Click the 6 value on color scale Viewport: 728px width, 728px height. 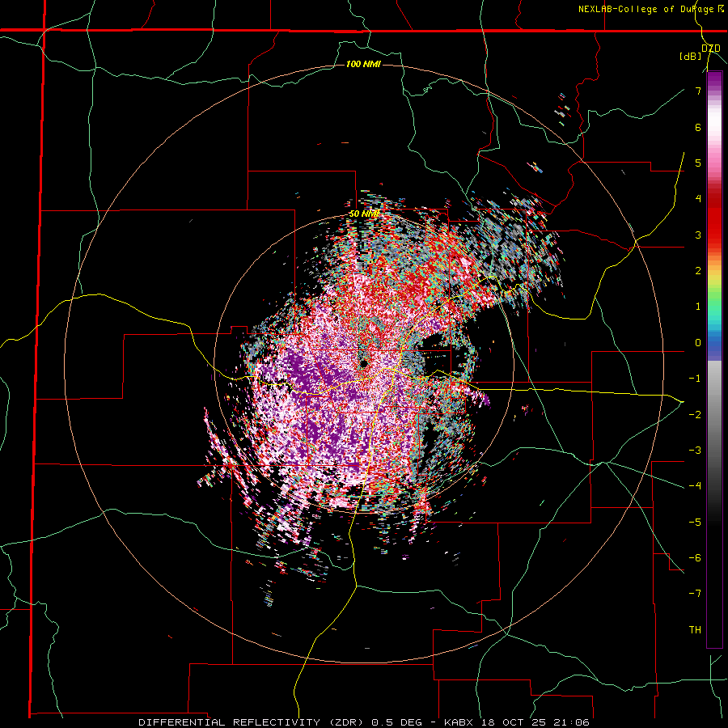[x=698, y=127]
